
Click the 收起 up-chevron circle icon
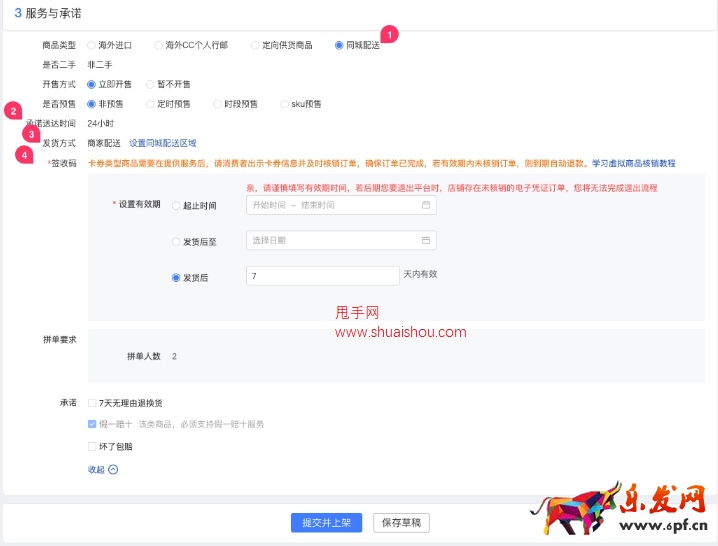point(113,470)
